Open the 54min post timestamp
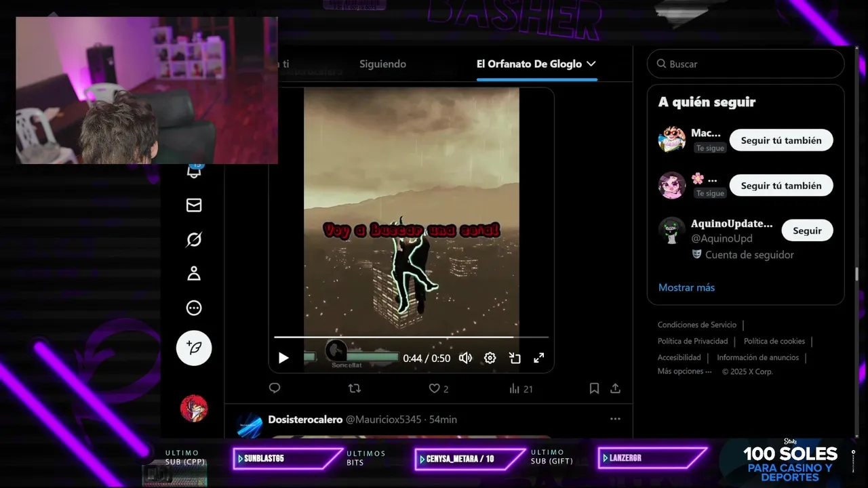 click(x=443, y=420)
